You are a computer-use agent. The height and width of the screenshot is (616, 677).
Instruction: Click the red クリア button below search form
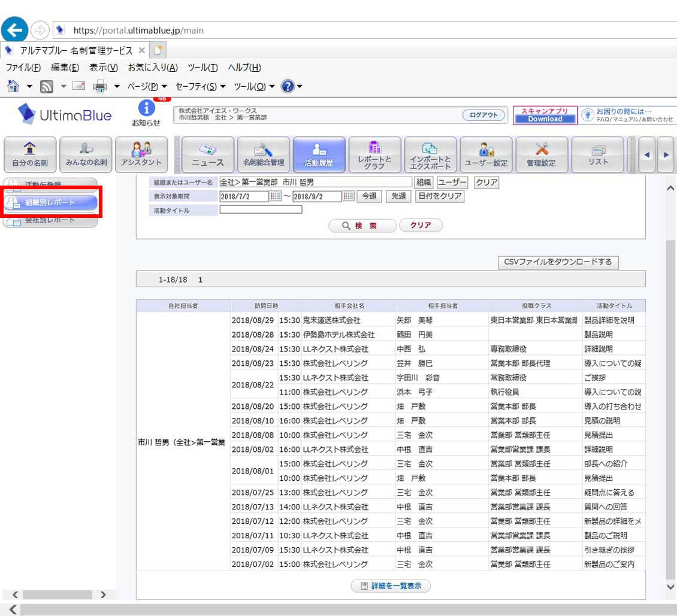[421, 225]
